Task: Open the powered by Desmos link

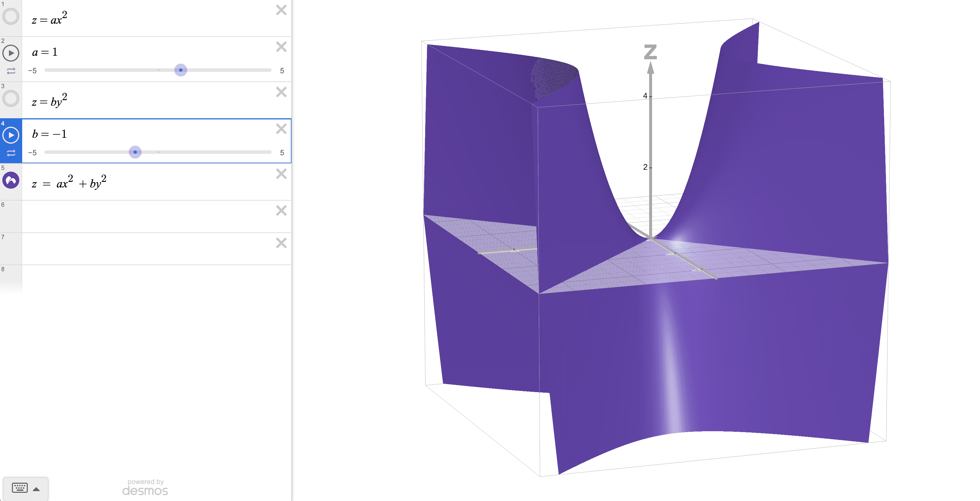Action: [145, 487]
